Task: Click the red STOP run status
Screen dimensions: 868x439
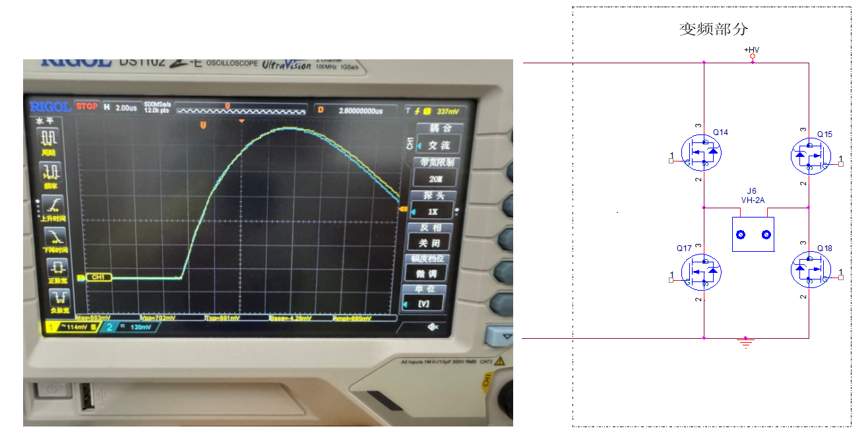Action: [x=88, y=106]
